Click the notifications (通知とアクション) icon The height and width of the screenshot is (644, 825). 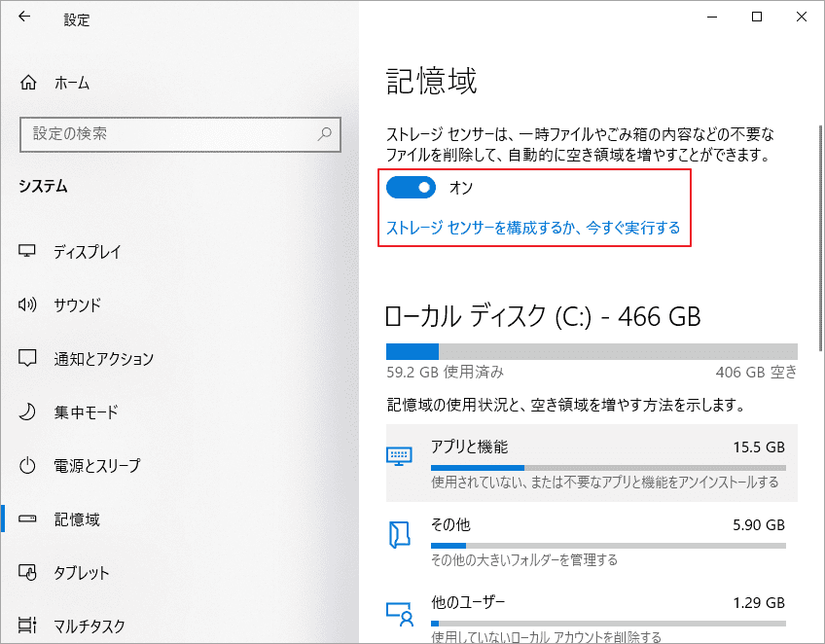coord(27,358)
